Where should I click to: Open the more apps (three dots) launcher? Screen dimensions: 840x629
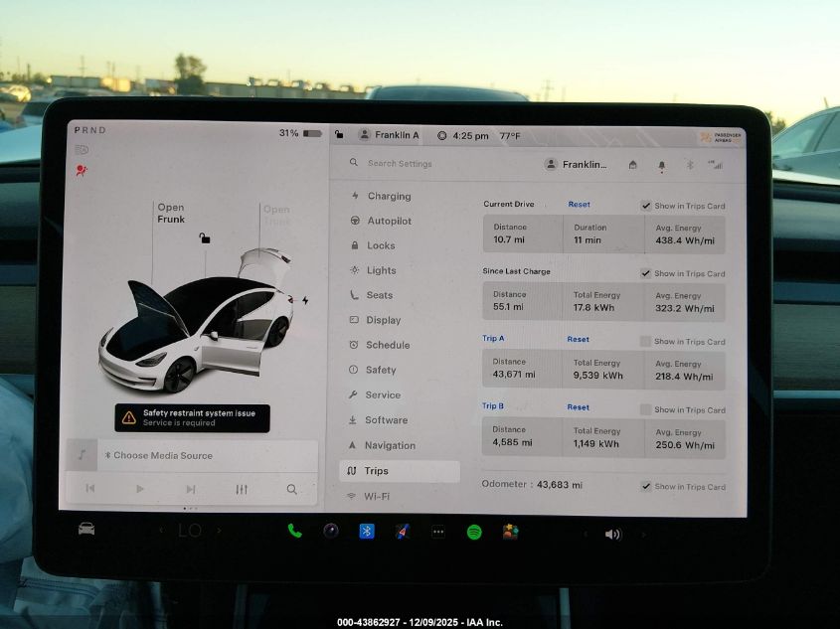click(437, 532)
